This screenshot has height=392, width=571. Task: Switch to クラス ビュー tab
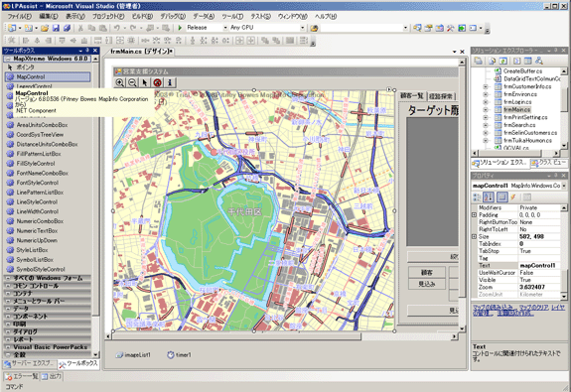tap(549, 163)
